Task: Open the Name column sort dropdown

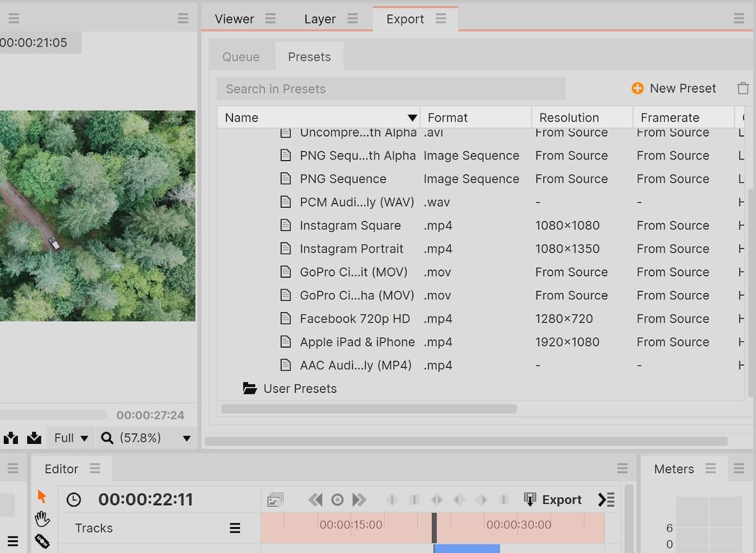Action: [413, 117]
